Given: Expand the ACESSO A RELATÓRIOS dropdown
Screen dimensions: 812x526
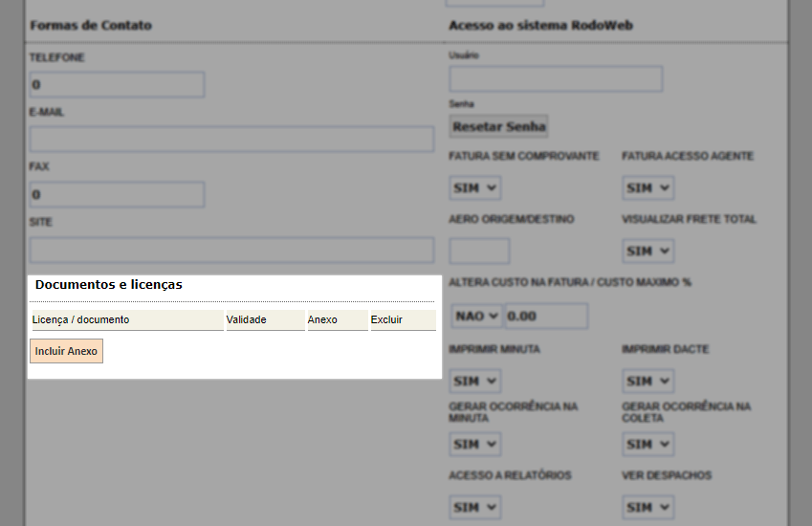Looking at the screenshot, I should [475, 508].
